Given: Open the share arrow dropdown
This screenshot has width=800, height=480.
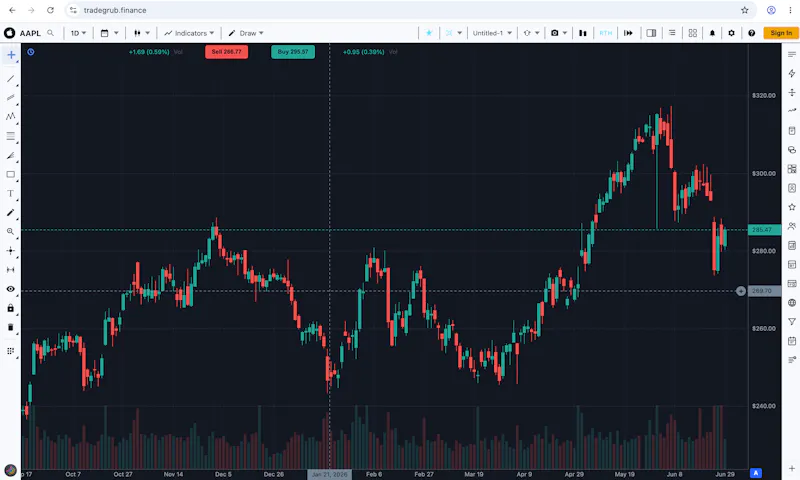Looking at the screenshot, I should pos(531,33).
